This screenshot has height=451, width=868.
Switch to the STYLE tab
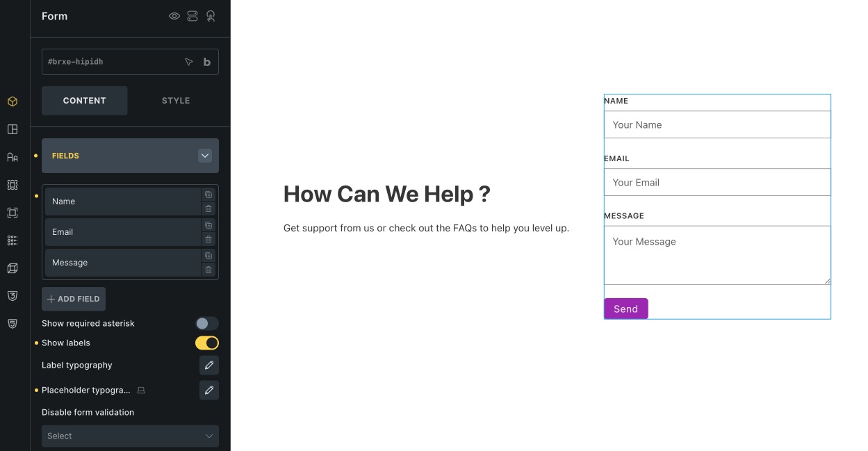pos(175,100)
